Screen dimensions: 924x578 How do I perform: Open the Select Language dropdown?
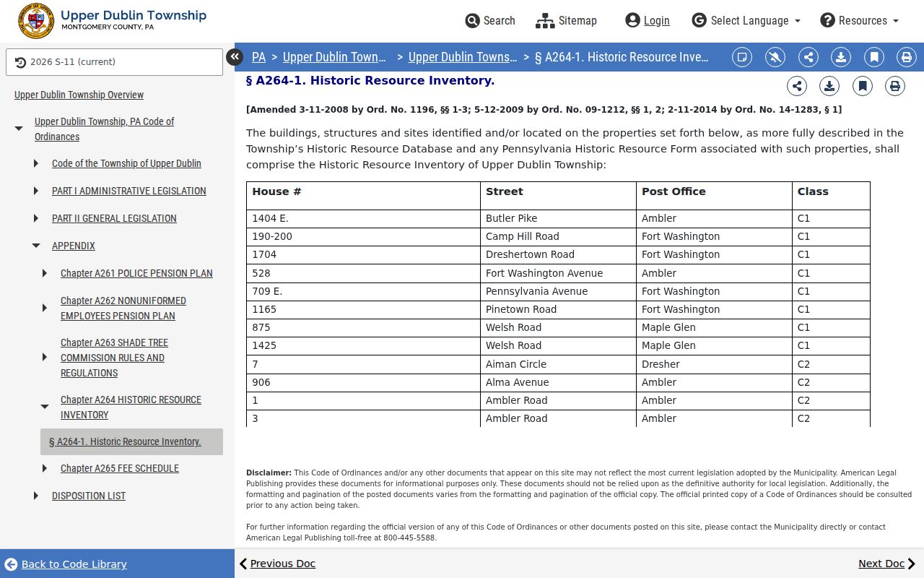point(746,20)
